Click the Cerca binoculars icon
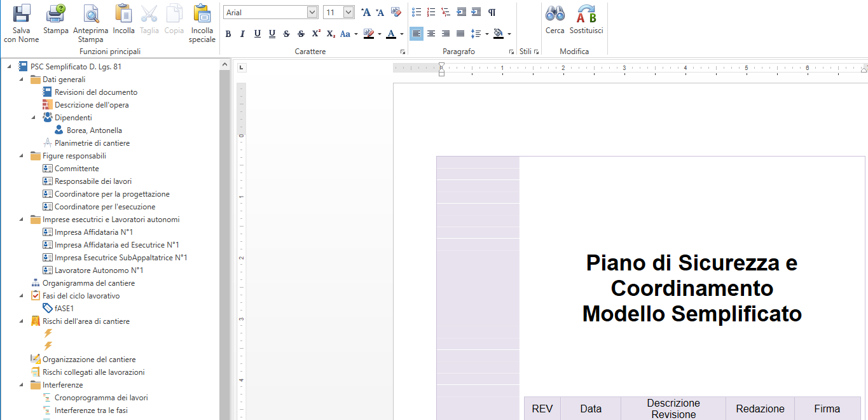The width and height of the screenshot is (868, 420). (555, 13)
